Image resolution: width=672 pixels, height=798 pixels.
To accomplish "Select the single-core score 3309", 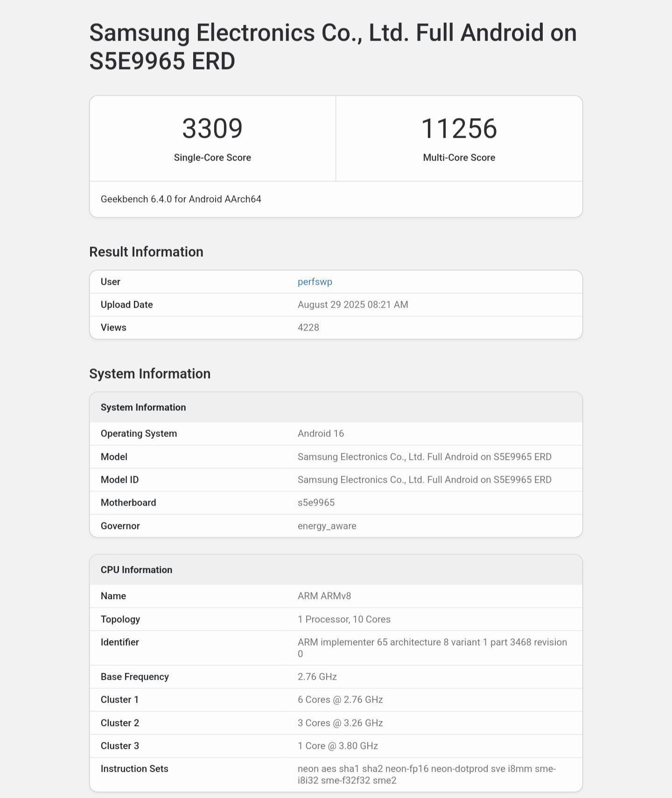I will [212, 128].
